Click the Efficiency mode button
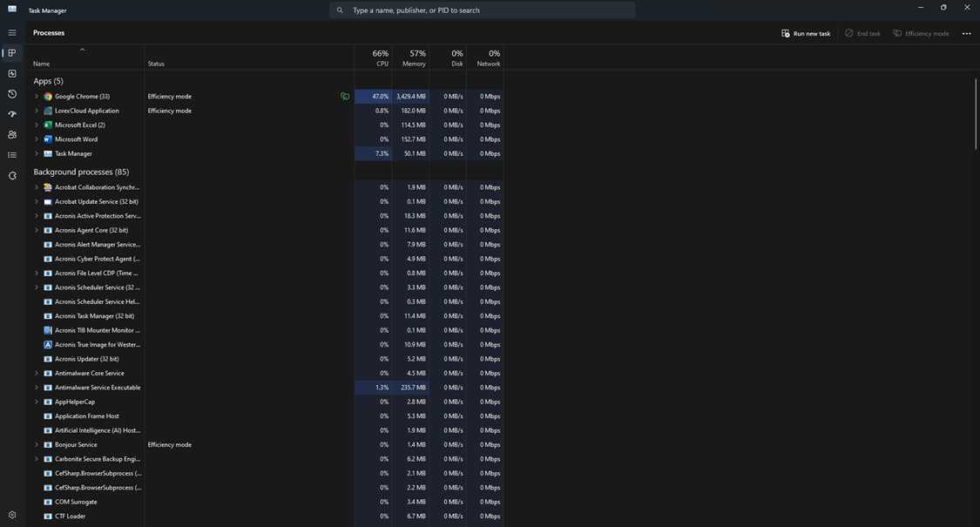Image resolution: width=980 pixels, height=527 pixels. [x=921, y=33]
